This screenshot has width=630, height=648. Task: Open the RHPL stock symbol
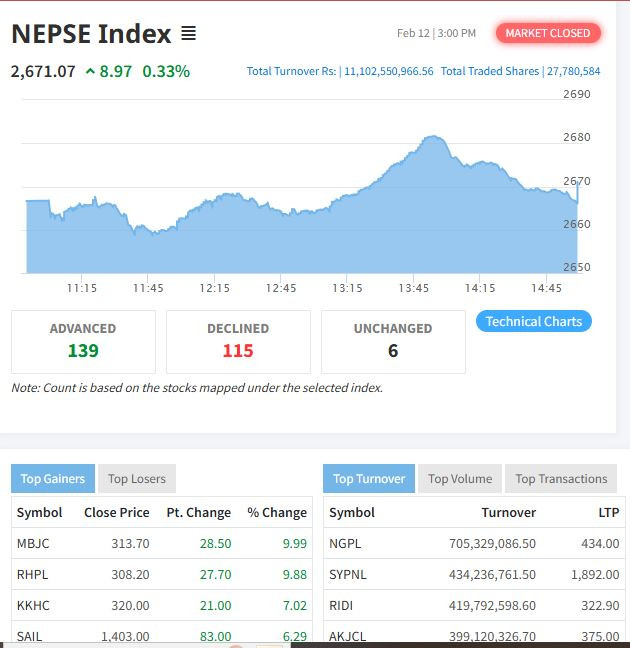(32, 575)
